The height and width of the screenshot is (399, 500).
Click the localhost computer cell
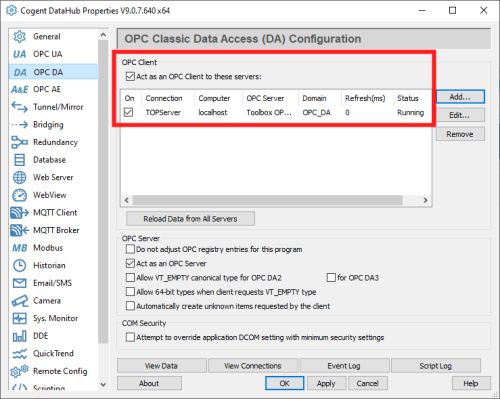click(x=213, y=113)
